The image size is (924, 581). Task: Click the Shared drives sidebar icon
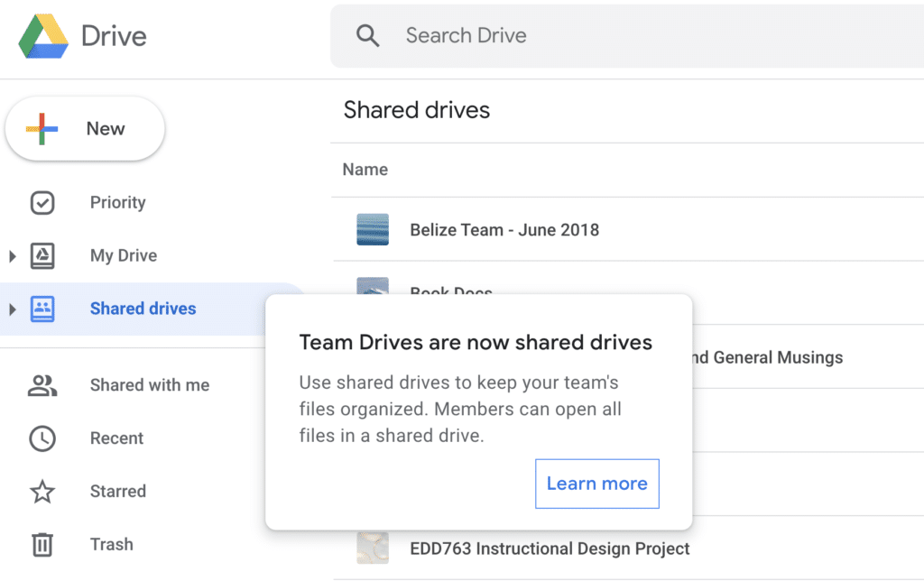pos(42,309)
